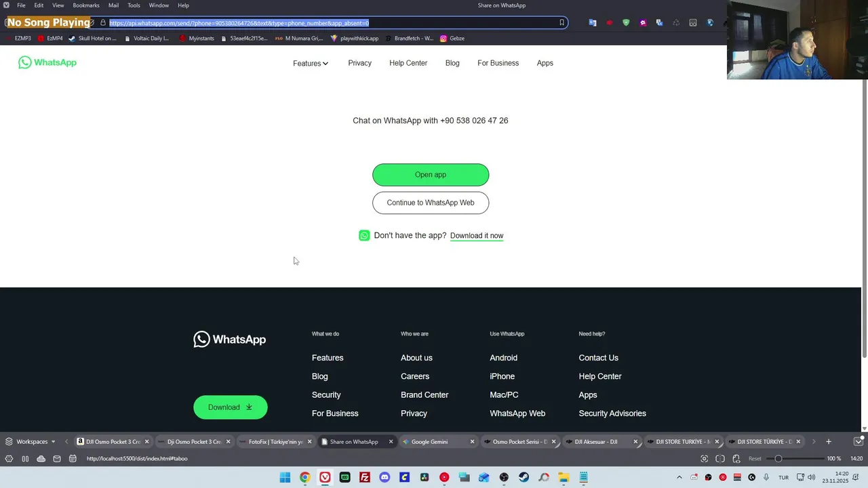The height and width of the screenshot is (488, 868).
Task: Click the capture page camera icon
Action: coord(704,459)
